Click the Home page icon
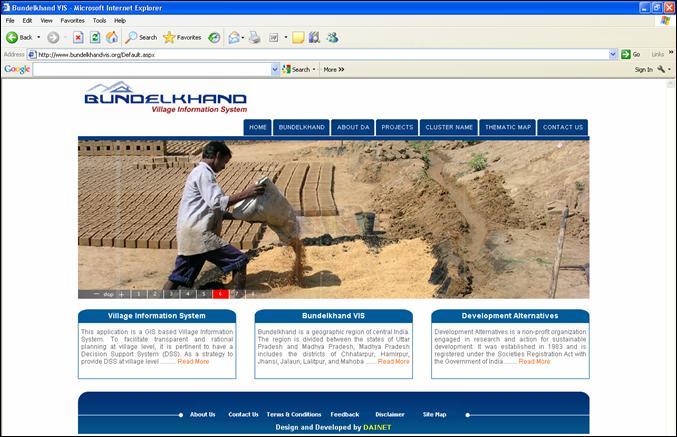This screenshot has width=677, height=437. coord(112,38)
